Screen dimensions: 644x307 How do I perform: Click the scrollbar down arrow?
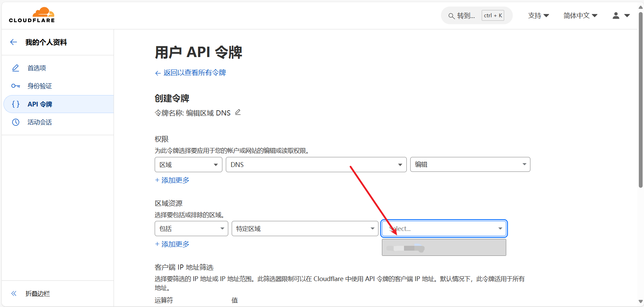[x=641, y=302]
